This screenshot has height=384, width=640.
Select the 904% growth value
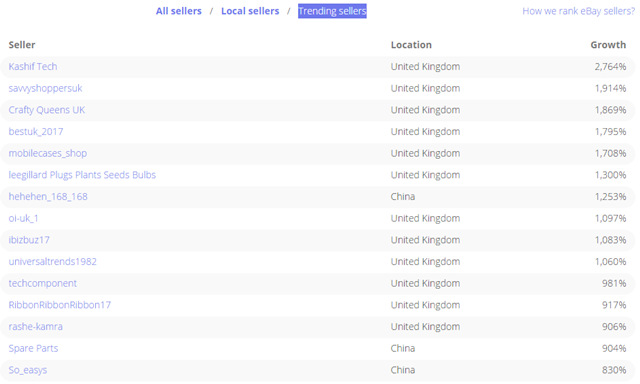(x=614, y=348)
